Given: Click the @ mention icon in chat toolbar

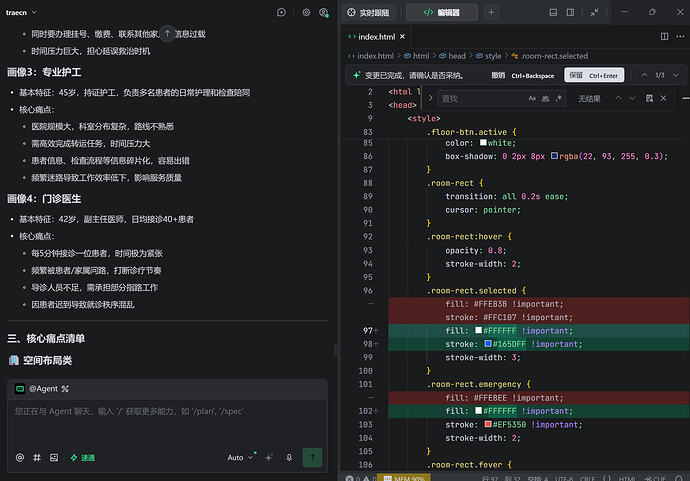Looking at the screenshot, I should [x=20, y=458].
